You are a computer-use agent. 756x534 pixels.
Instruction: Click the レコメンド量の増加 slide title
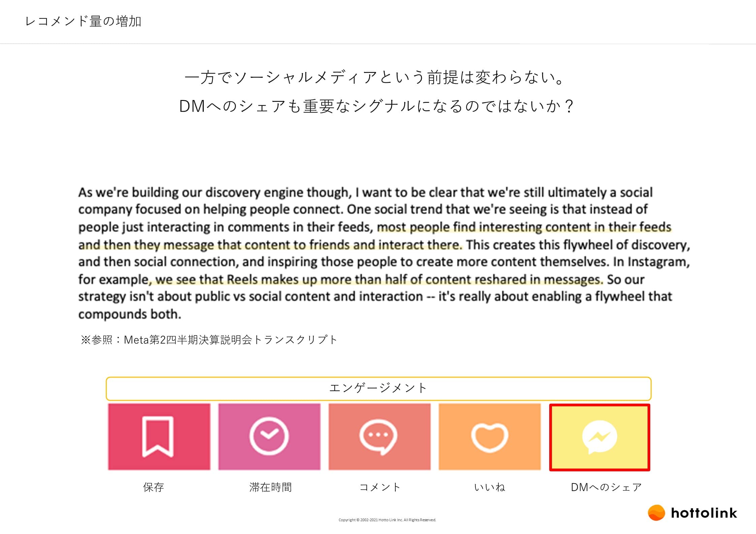(x=83, y=21)
